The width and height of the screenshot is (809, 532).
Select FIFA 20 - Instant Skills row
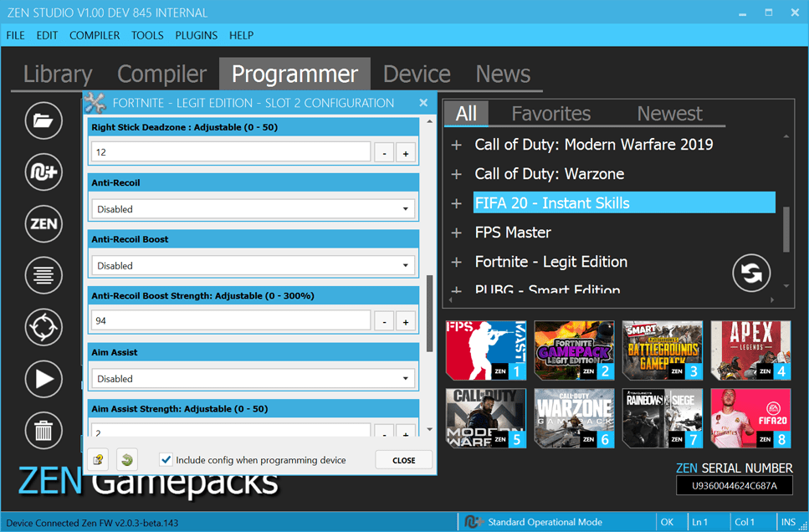624,202
